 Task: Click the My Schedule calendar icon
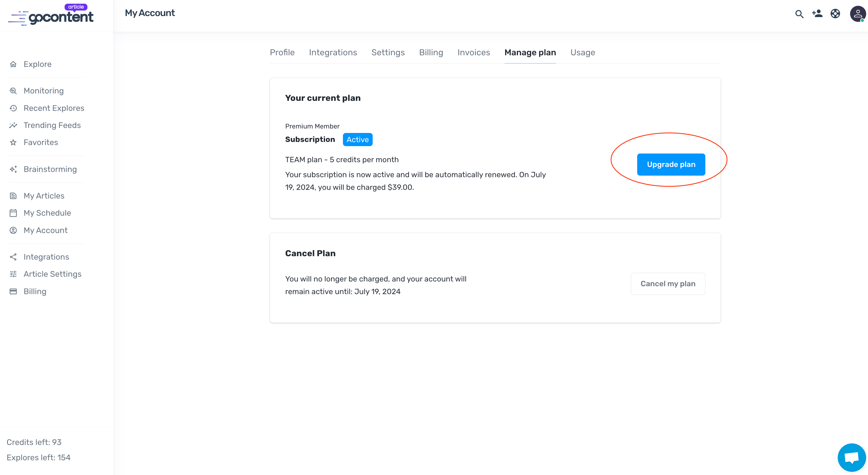click(13, 213)
